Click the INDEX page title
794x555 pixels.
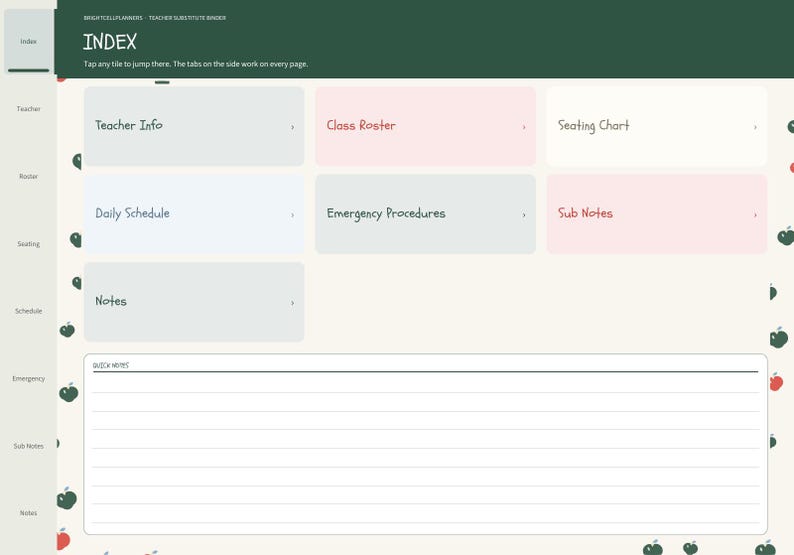point(110,42)
